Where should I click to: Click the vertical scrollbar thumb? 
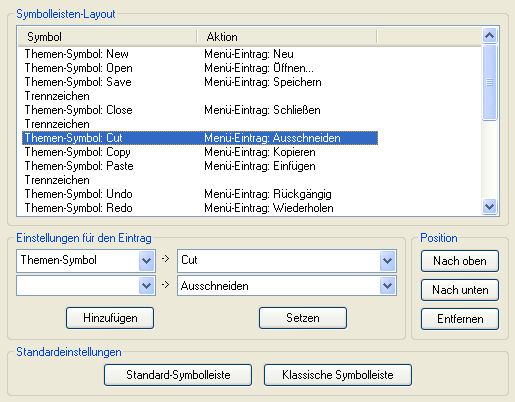coord(489,82)
